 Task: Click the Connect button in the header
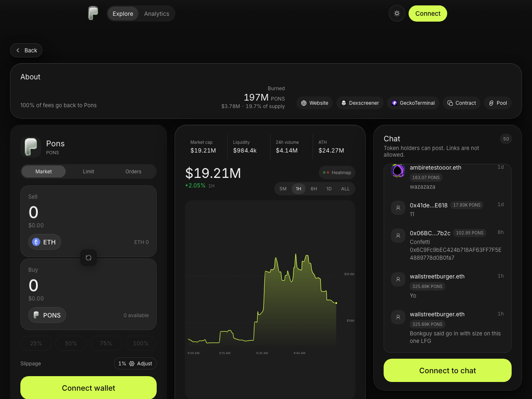[x=428, y=13]
